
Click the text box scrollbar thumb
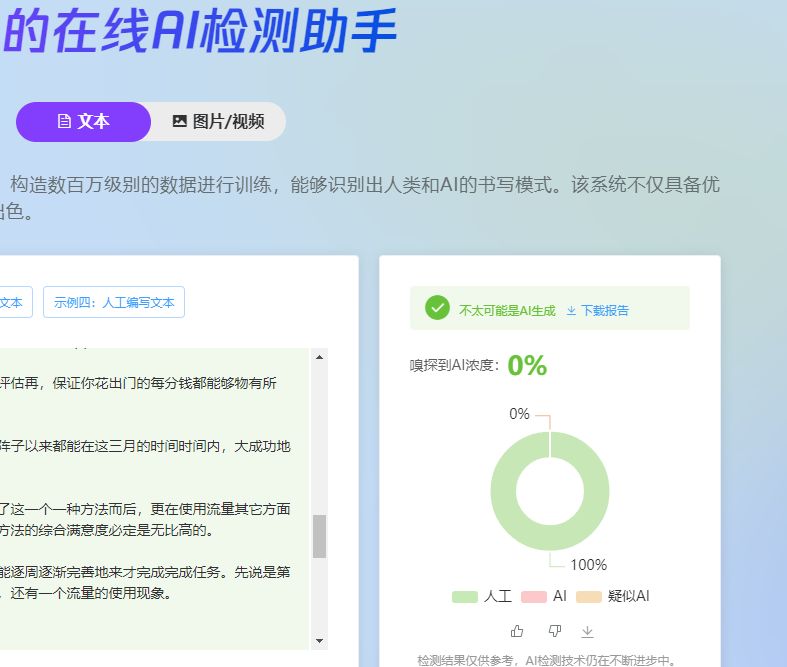(x=320, y=536)
